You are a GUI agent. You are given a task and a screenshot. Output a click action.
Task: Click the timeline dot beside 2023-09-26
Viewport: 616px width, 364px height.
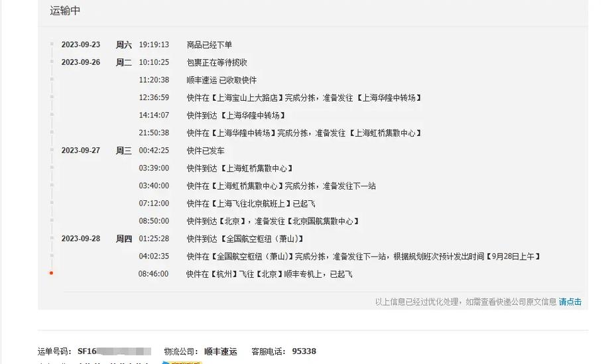coord(51,62)
